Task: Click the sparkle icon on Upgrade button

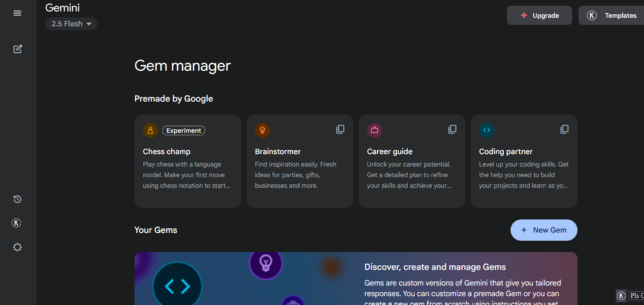Action: point(524,15)
